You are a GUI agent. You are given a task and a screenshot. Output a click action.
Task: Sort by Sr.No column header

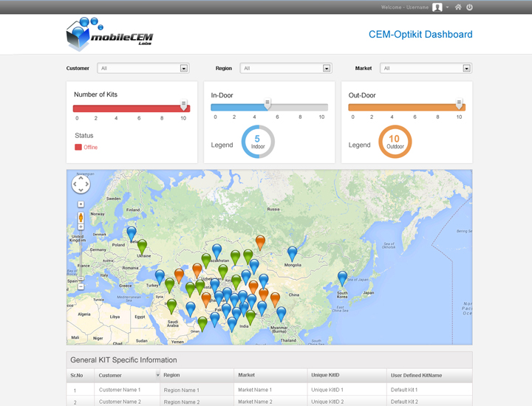77,375
